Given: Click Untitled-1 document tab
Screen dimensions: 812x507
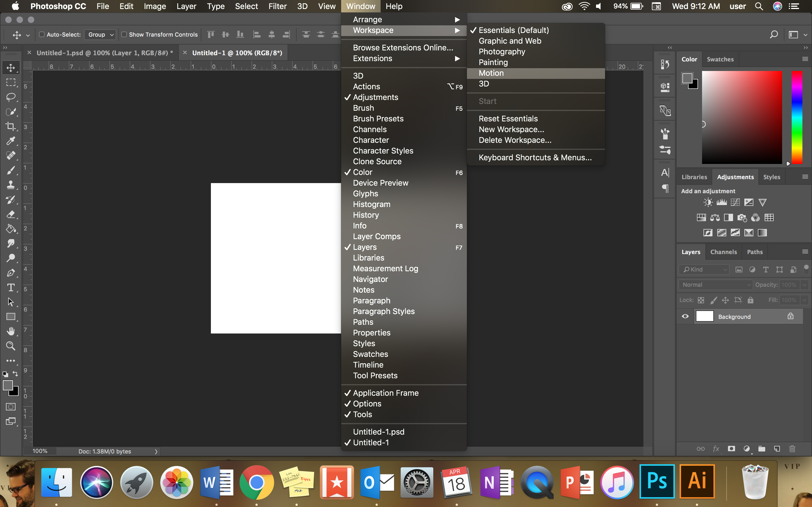Looking at the screenshot, I should (237, 53).
